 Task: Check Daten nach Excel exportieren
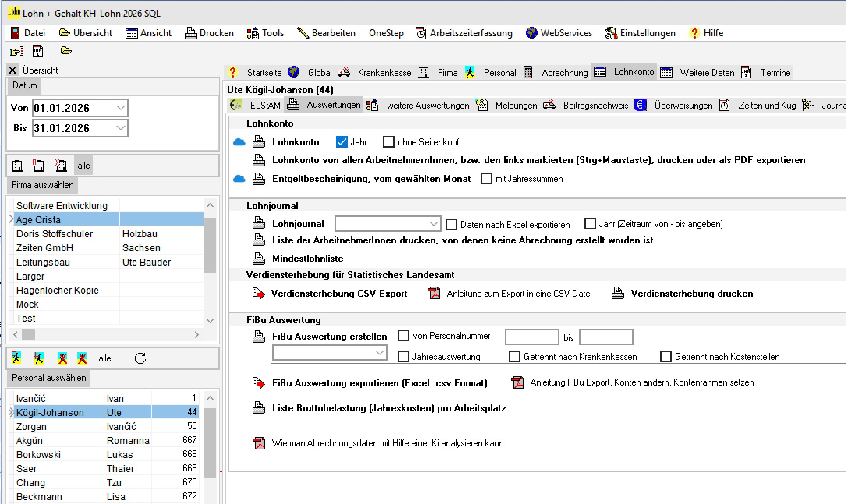451,224
